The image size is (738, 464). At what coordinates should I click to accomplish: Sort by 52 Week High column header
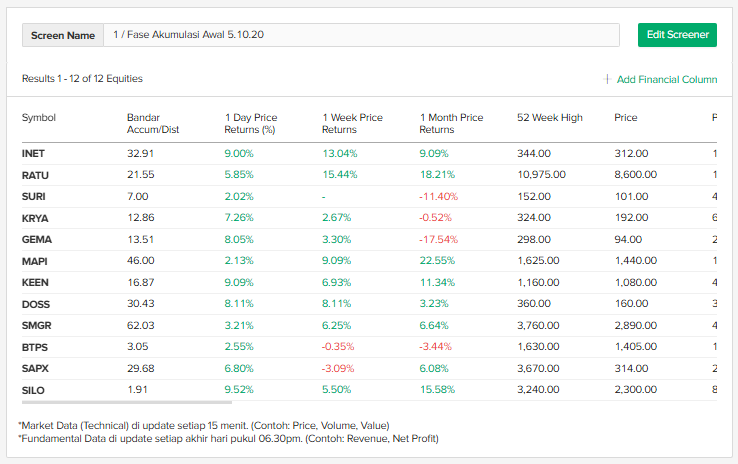click(x=549, y=118)
